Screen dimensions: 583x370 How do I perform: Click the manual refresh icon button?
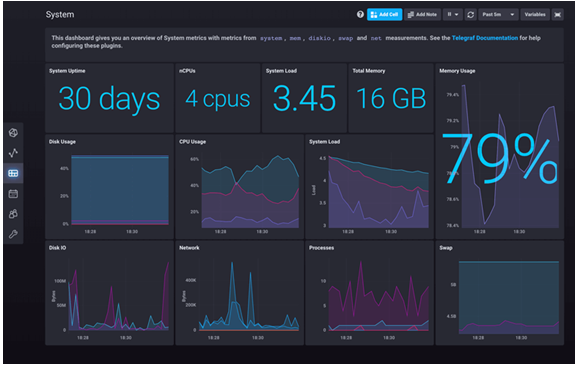click(470, 15)
